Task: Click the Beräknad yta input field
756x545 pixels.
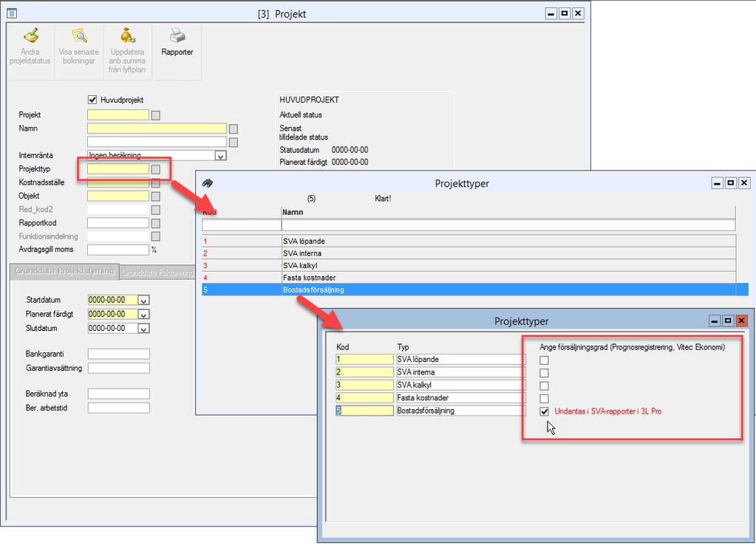Action: 118,394
